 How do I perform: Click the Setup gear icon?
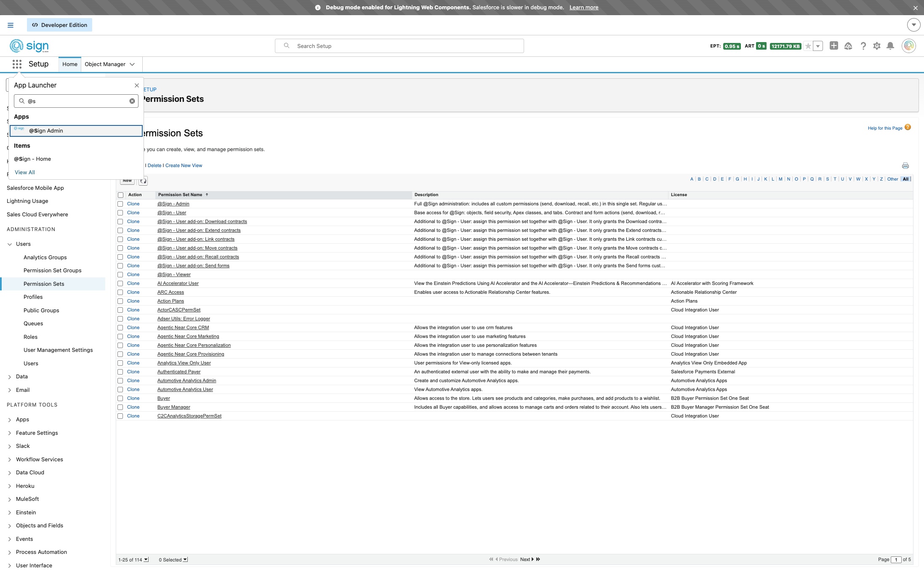click(x=876, y=46)
